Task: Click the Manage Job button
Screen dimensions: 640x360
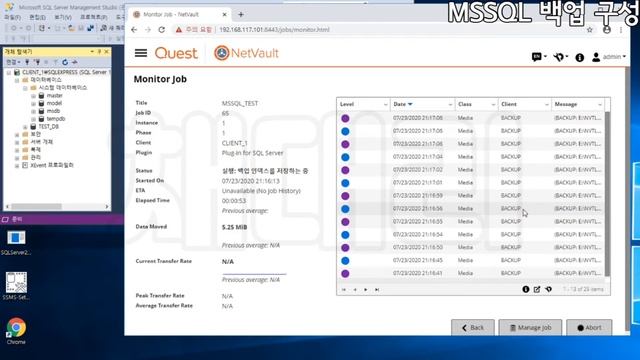Action: [530, 327]
